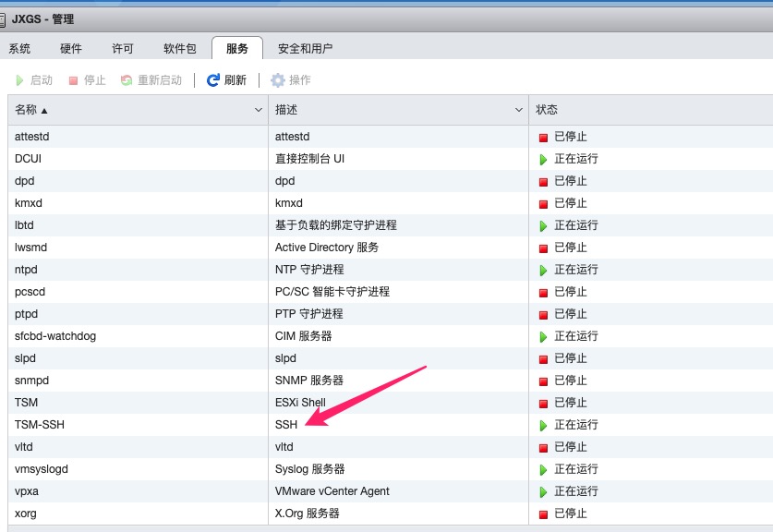Click the 启动 button label
773x532 pixels.
tap(42, 79)
